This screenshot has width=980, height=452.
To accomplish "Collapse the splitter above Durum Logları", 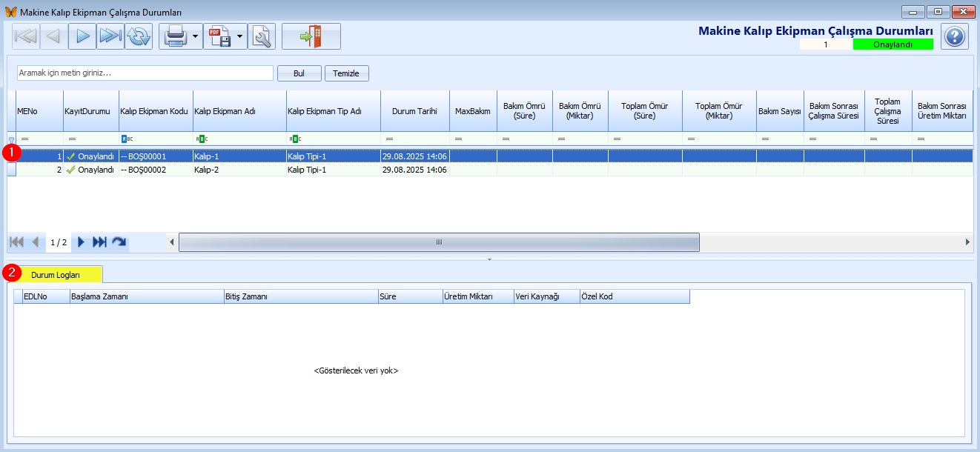I will click(x=489, y=259).
